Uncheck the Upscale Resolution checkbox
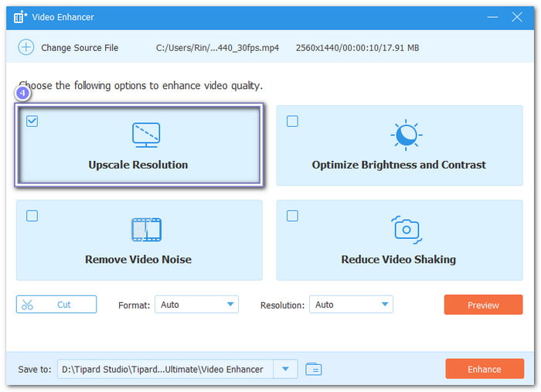541x392 pixels. tap(32, 121)
